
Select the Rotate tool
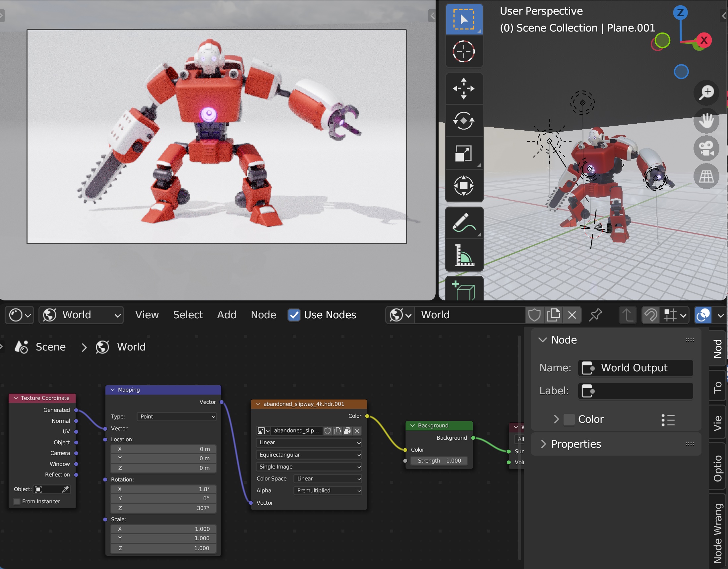(x=464, y=121)
